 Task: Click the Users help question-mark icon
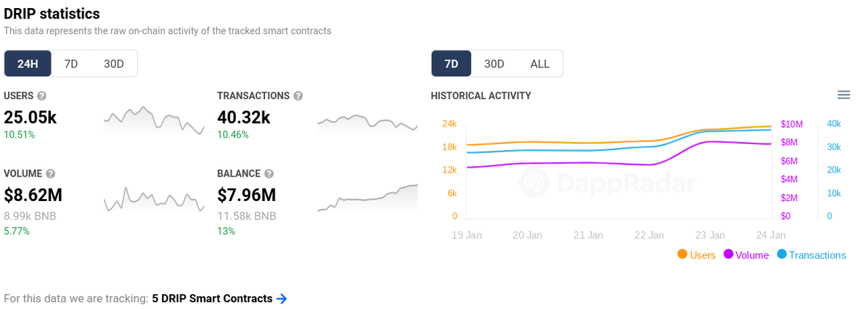[41, 96]
